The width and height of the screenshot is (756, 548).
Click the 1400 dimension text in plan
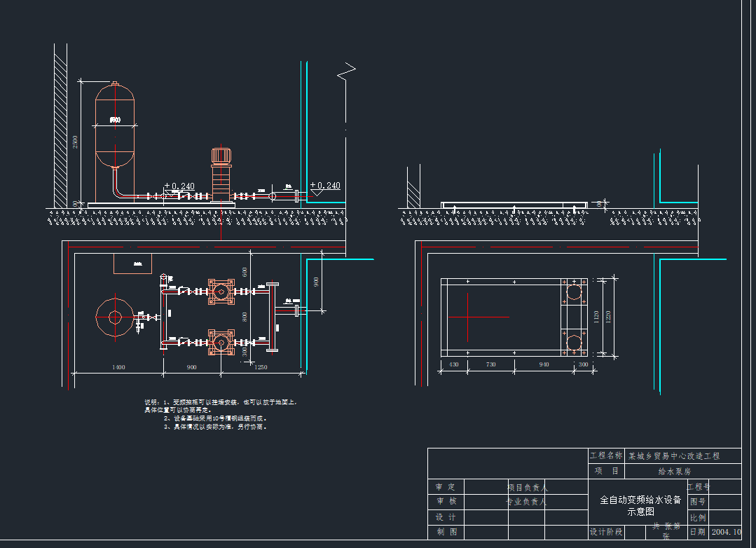pos(118,367)
